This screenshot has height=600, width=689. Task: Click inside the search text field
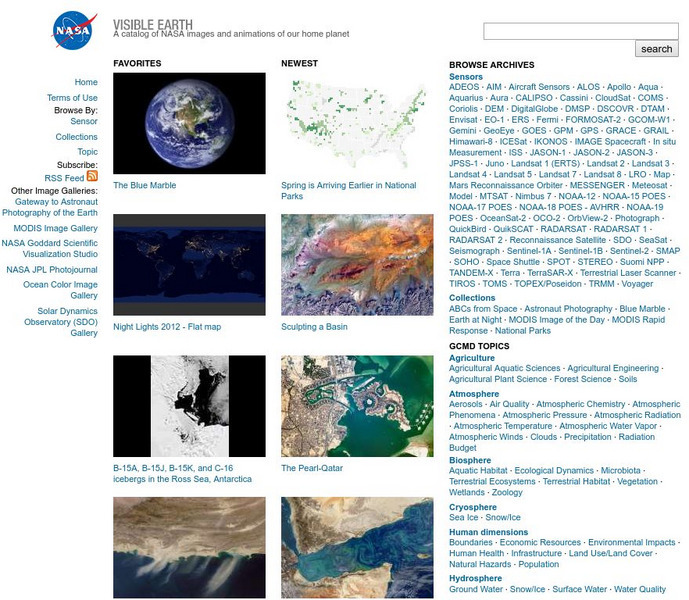tap(580, 31)
